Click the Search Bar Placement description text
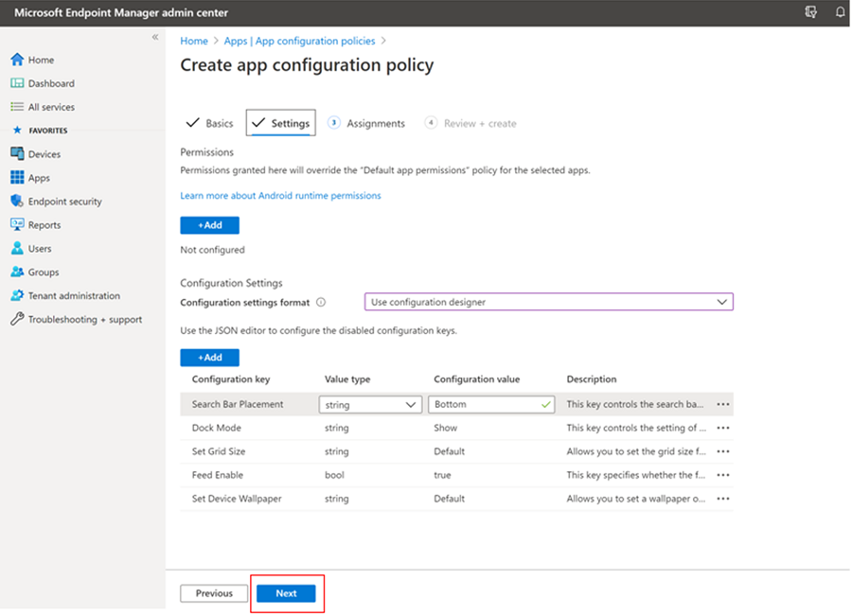The image size is (852, 616). click(x=634, y=404)
